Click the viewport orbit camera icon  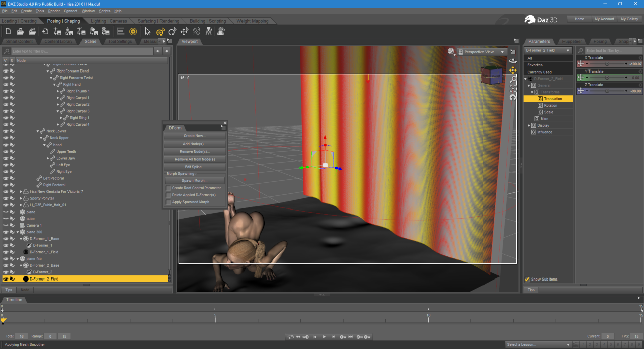pos(513,61)
